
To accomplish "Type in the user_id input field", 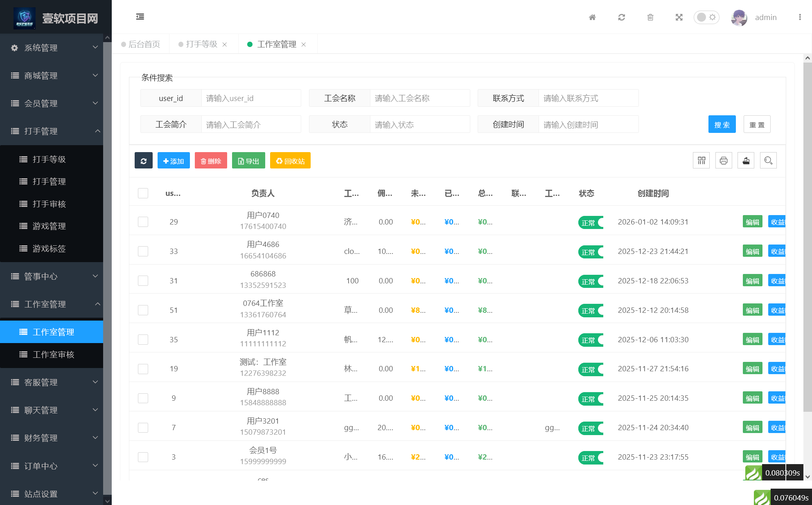I will click(251, 98).
